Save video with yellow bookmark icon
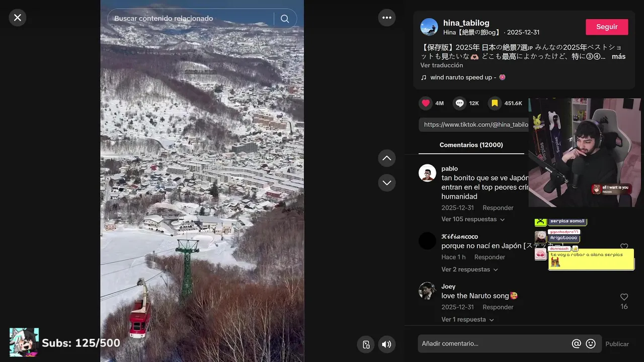Image resolution: width=644 pixels, height=362 pixels. pos(495,103)
